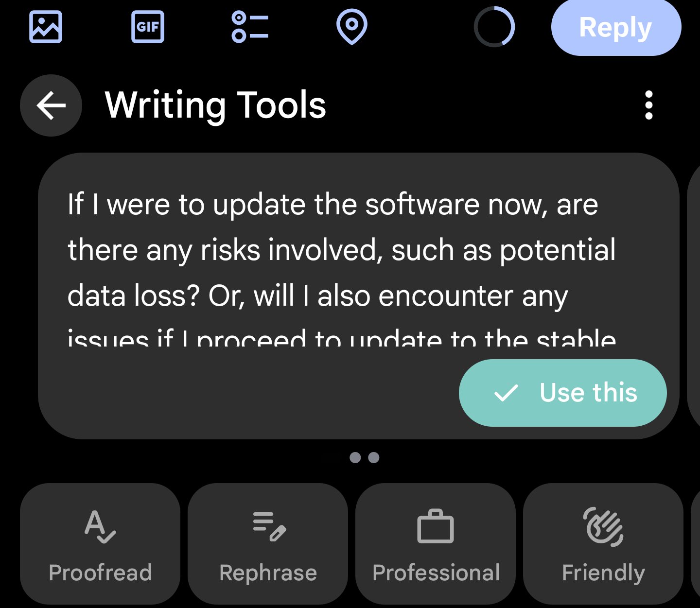Tap the first page indicator dot
This screenshot has height=608, width=700.
click(x=355, y=457)
